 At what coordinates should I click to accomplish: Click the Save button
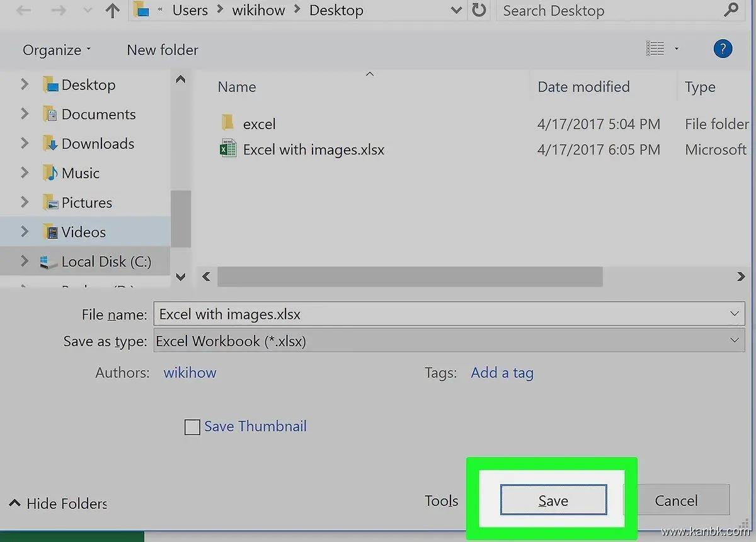pos(553,500)
